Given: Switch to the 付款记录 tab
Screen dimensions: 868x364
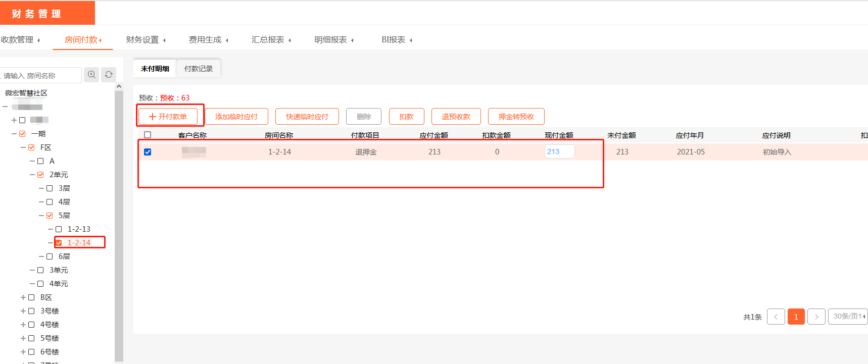Looking at the screenshot, I should click(x=199, y=69).
